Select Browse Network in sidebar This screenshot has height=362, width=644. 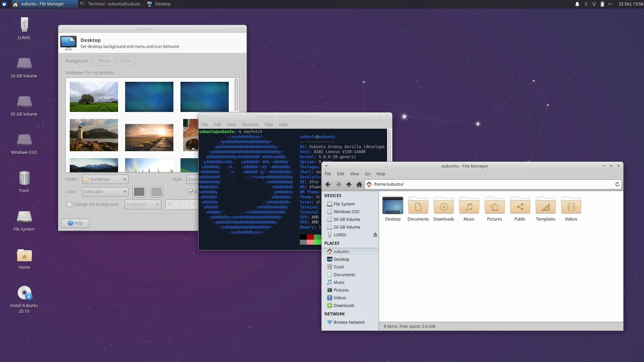[349, 322]
